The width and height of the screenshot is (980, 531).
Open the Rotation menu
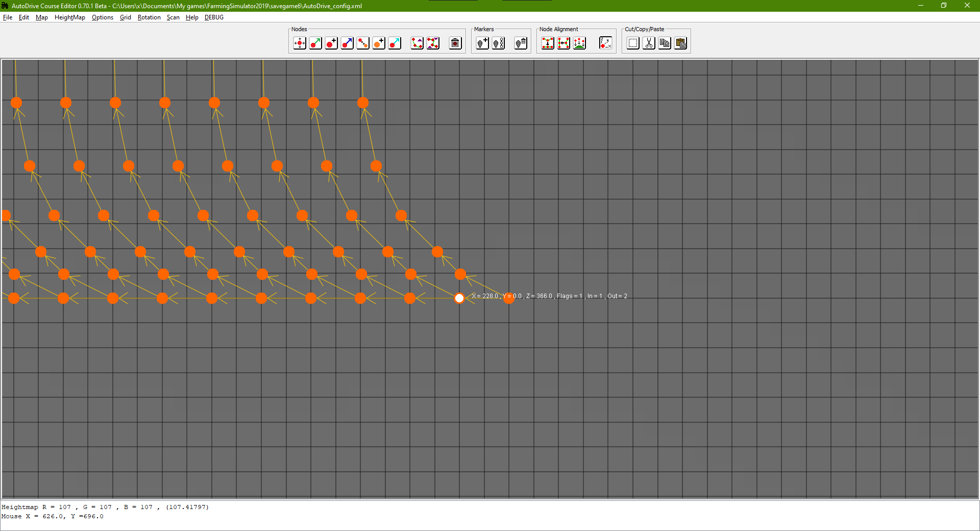coord(149,17)
